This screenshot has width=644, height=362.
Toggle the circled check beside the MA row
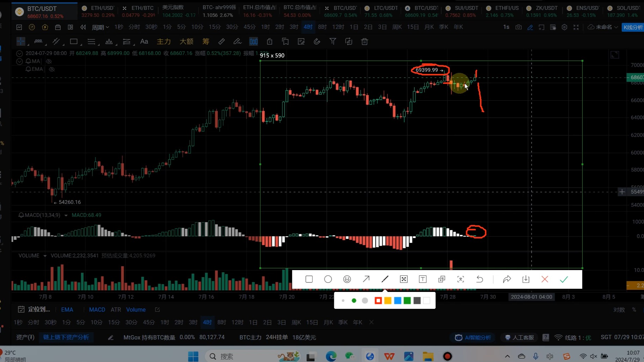(x=20, y=61)
